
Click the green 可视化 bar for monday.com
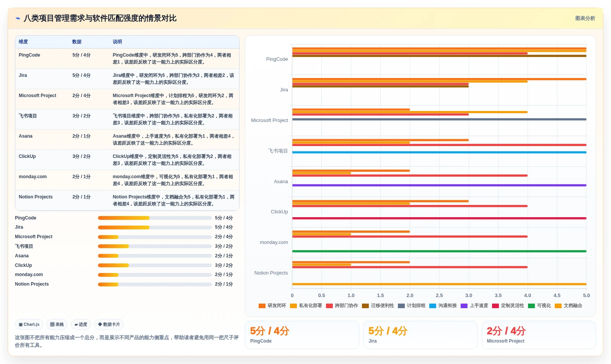(x=439, y=251)
